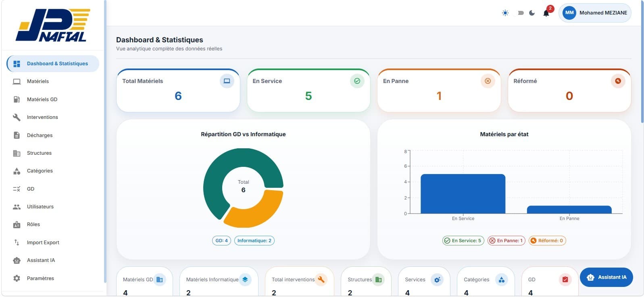
Task: Click the Import Export arrows icon
Action: pyautogui.click(x=17, y=243)
